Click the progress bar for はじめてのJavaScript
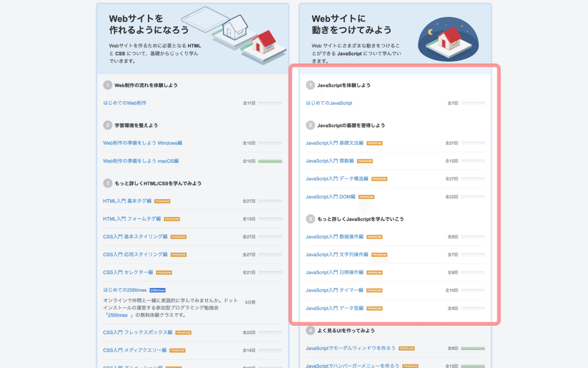The image size is (588, 368). [x=473, y=103]
